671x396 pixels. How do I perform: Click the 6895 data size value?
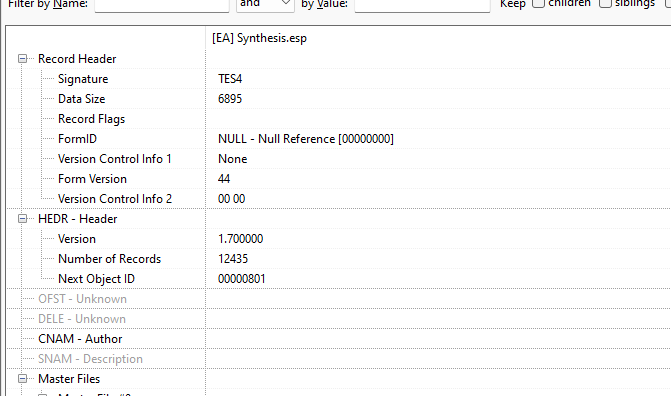(x=230, y=99)
